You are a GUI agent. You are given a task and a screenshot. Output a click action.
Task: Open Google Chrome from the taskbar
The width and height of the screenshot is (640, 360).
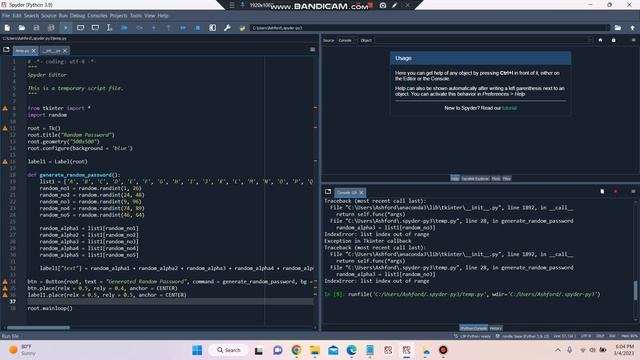pos(296,350)
